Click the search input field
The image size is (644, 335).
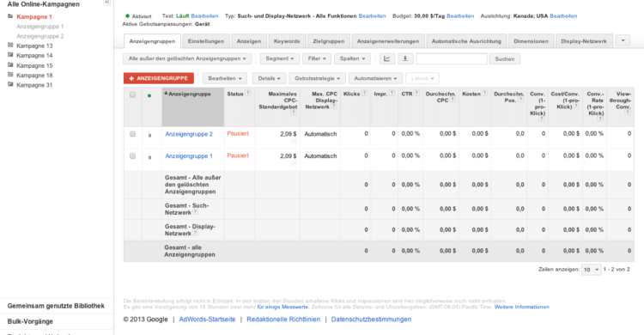tap(452, 58)
